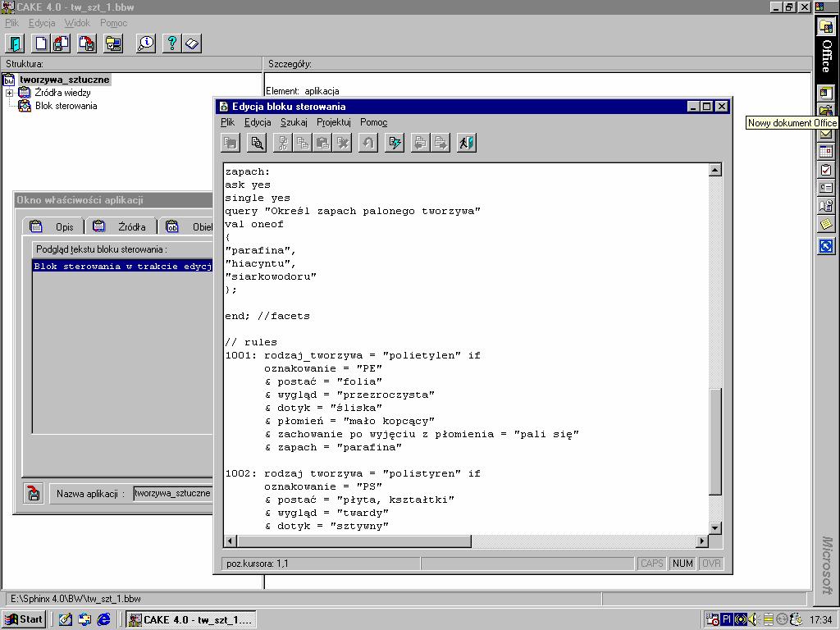Open the Plik menu in CAKE main window
The image size is (840, 630).
[11, 23]
